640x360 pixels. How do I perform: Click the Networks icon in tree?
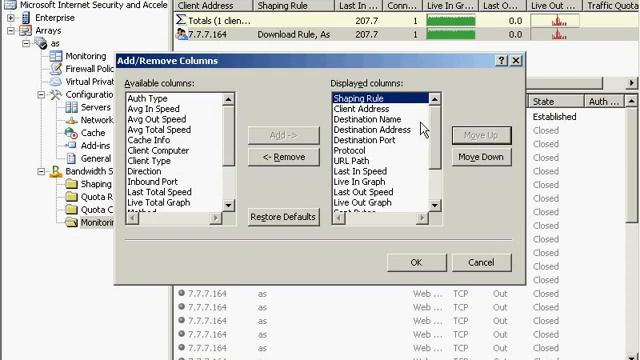point(71,120)
